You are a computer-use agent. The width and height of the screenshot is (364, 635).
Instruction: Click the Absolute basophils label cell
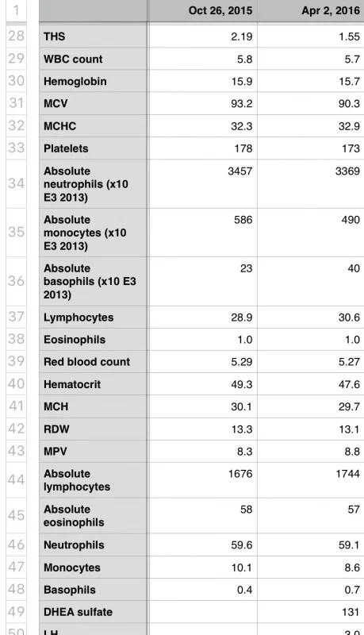[x=93, y=282]
